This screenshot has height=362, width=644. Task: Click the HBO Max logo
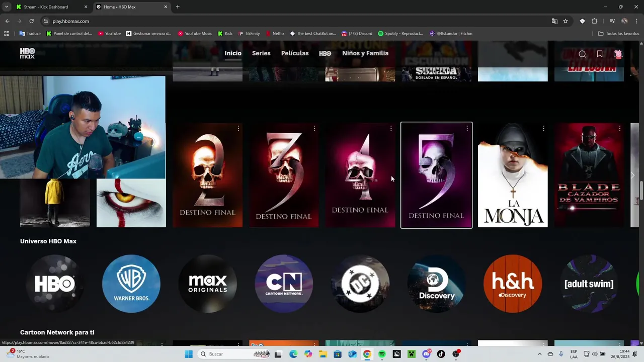[27, 53]
